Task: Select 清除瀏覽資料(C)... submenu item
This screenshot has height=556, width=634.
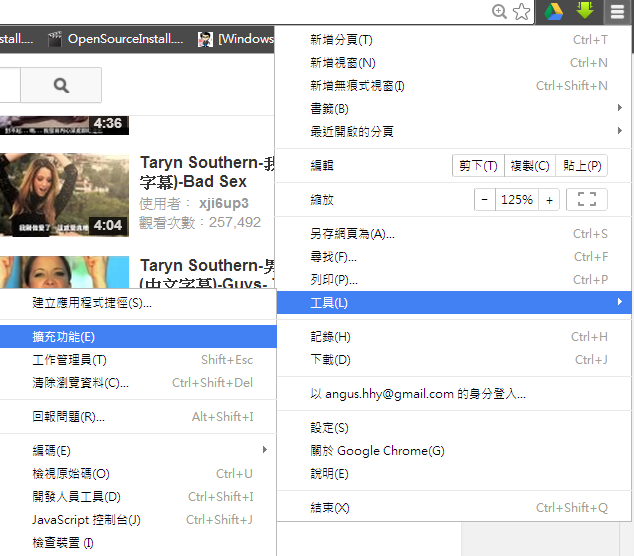Action: [138, 383]
